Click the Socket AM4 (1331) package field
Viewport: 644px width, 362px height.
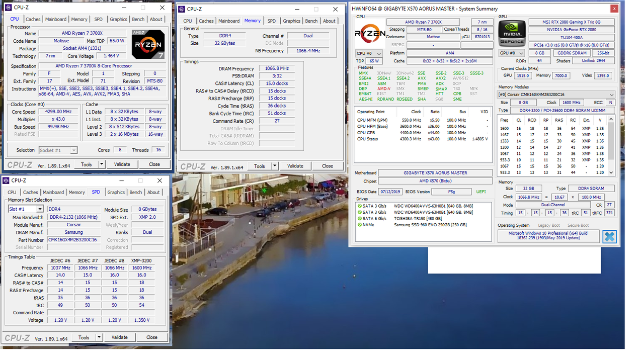(82, 48)
